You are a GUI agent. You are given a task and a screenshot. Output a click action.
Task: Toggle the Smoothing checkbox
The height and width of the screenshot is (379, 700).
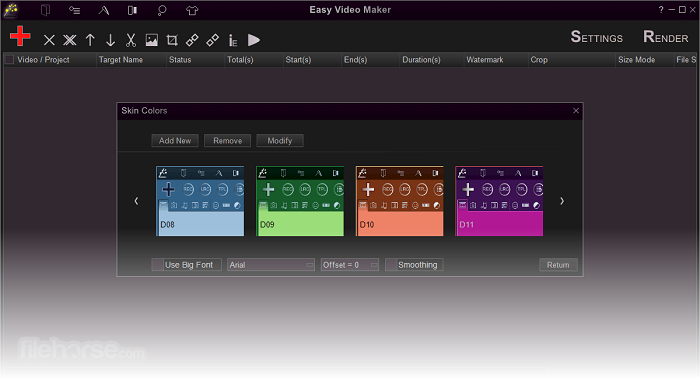tap(391, 265)
